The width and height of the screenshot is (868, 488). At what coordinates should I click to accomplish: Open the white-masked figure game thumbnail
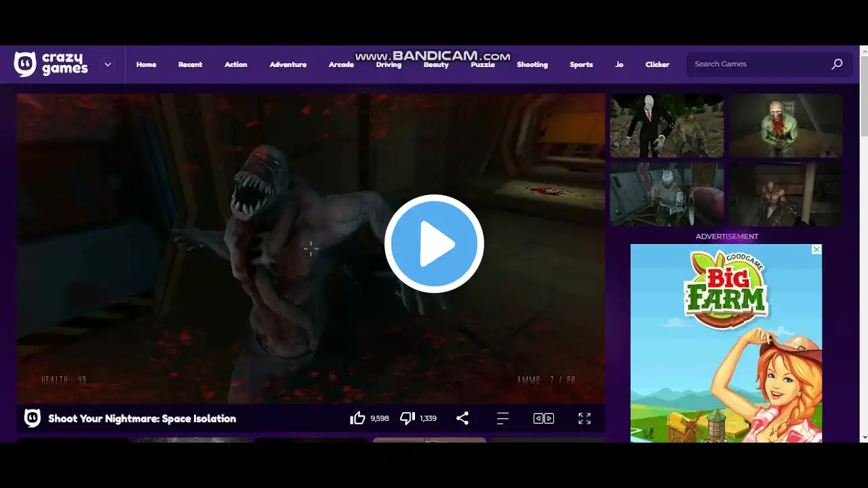[667, 195]
